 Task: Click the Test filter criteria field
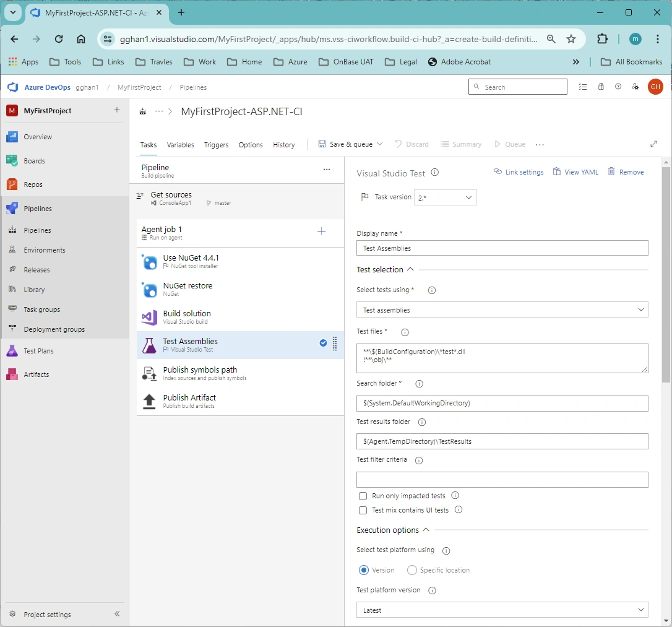click(x=502, y=480)
